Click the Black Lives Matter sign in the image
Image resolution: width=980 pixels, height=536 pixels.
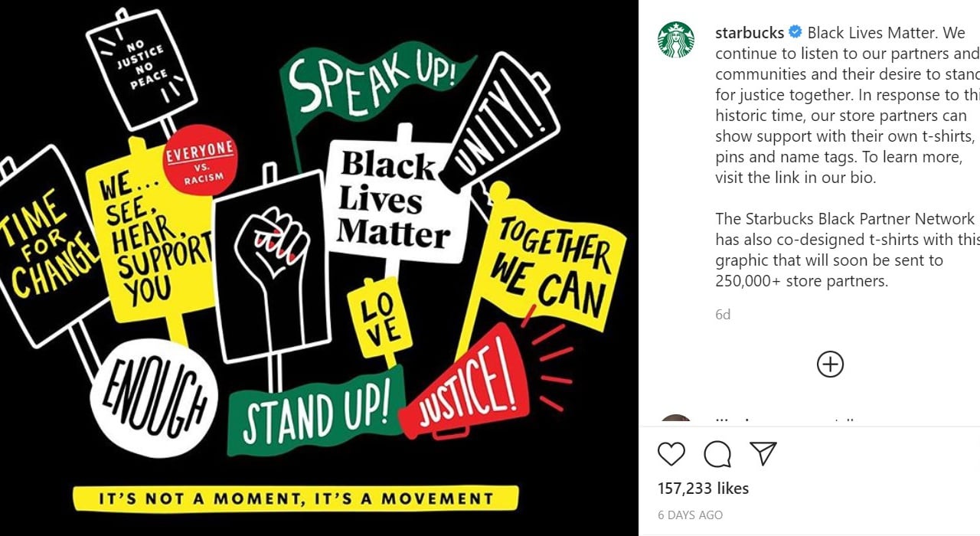click(394, 199)
